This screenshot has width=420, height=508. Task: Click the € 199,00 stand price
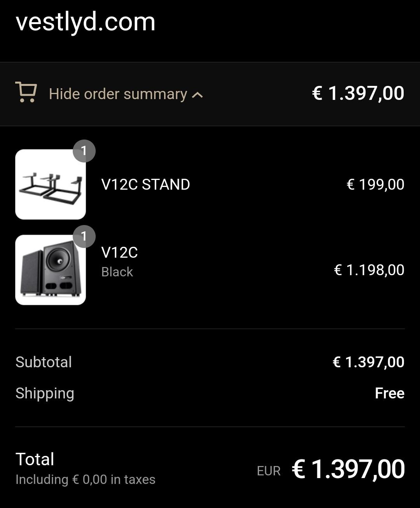click(375, 185)
